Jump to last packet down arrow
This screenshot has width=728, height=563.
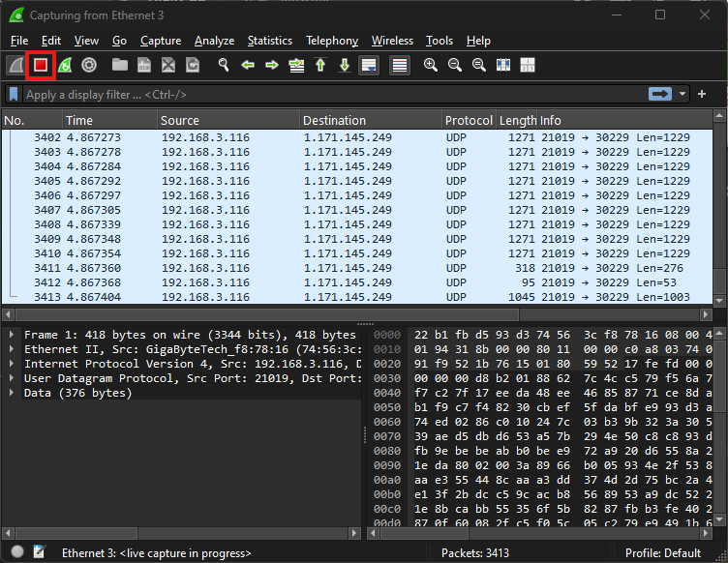(345, 66)
